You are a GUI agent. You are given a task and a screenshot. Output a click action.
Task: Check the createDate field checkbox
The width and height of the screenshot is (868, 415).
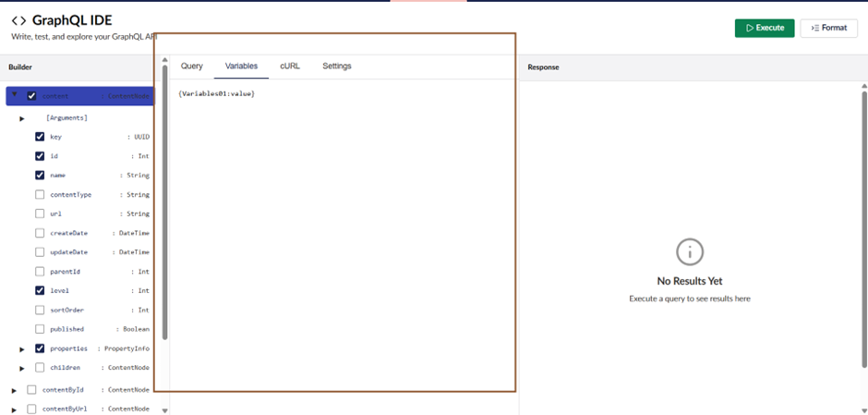coord(40,233)
